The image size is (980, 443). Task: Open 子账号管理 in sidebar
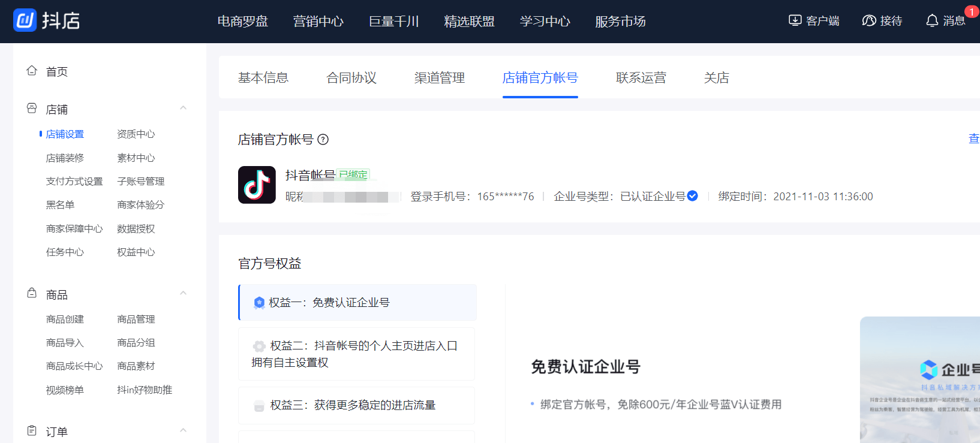pyautogui.click(x=141, y=182)
